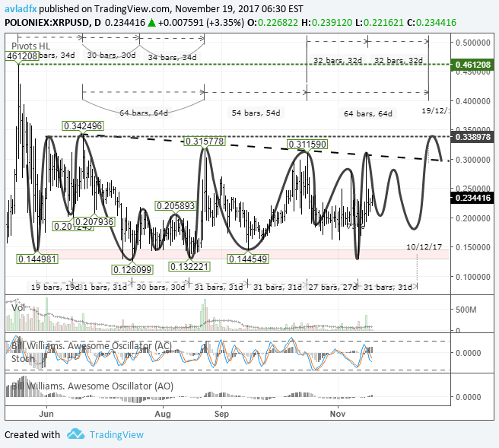Click the O:0.226822 open value
499x448 pixels.
(x=273, y=23)
